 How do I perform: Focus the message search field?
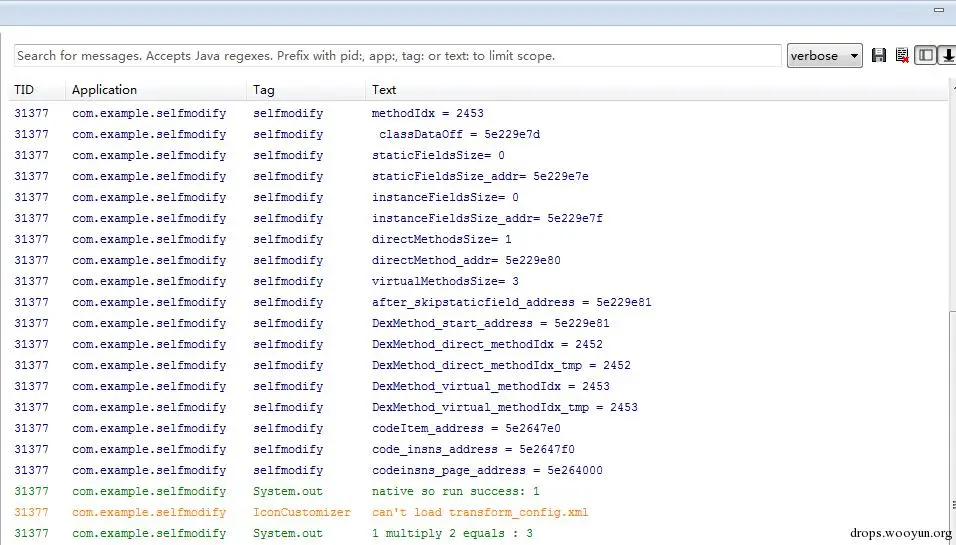tap(397, 55)
